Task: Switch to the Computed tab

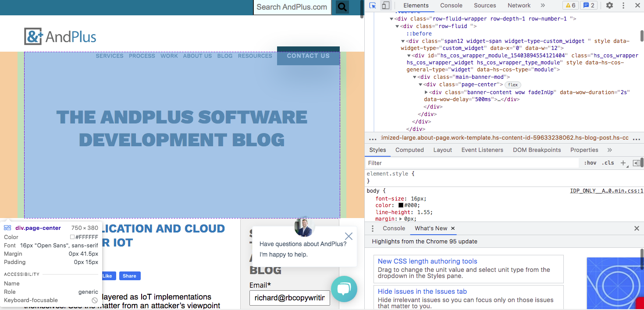Action: (x=409, y=150)
